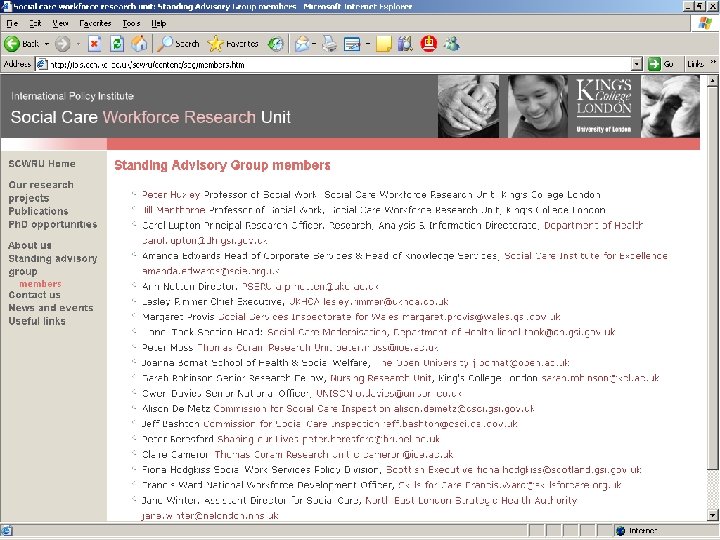The image size is (720, 540).
Task: Click the Forward arrow button
Action: pyautogui.click(x=62, y=44)
